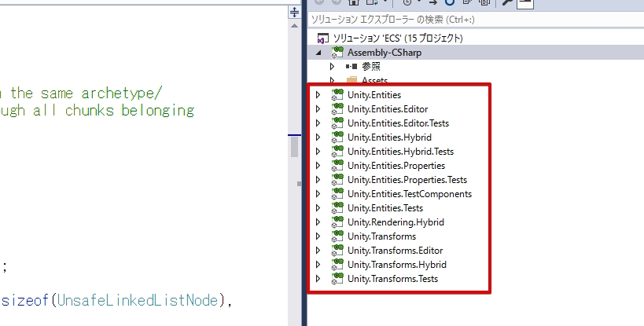Viewport: 644px width, 326px height.
Task: Expand the Unity.Transforms.Editor project
Action: (x=318, y=251)
